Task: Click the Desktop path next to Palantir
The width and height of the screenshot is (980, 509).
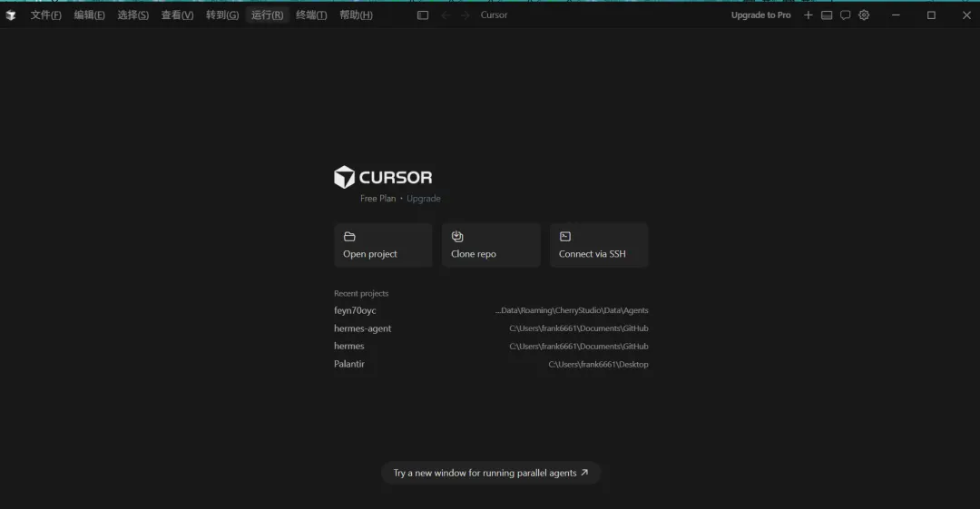Action: (x=598, y=364)
